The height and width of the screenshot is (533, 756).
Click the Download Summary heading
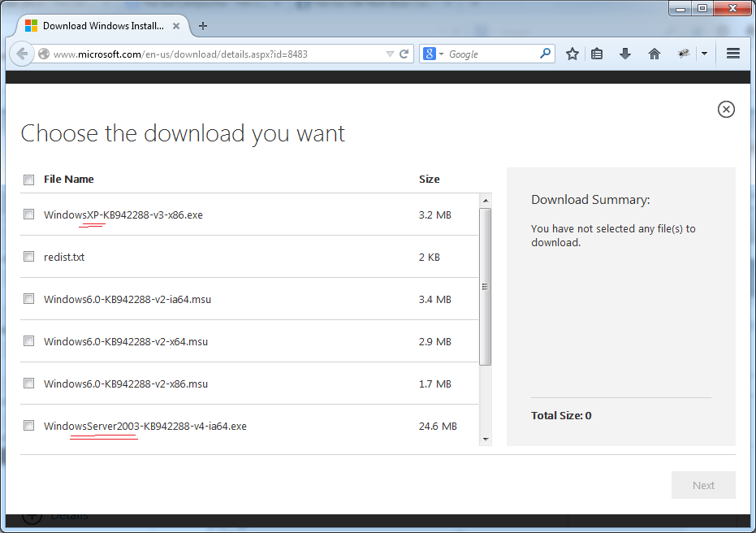pos(590,200)
